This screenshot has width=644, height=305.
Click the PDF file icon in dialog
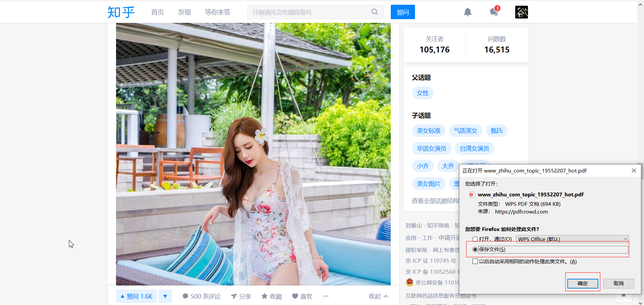click(472, 195)
